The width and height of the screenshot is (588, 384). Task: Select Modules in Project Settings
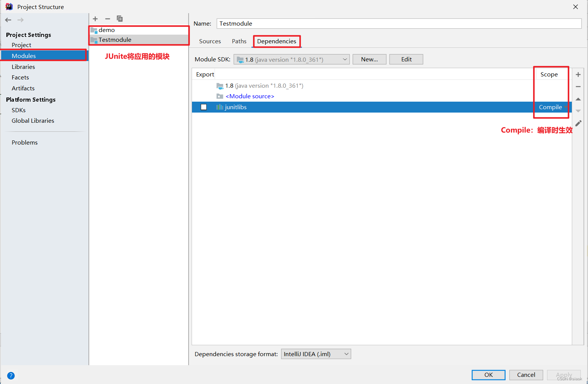[x=24, y=56]
